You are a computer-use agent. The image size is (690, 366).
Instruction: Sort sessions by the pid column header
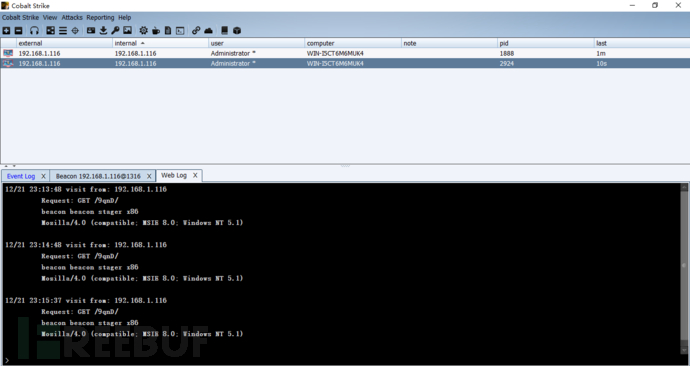point(546,43)
